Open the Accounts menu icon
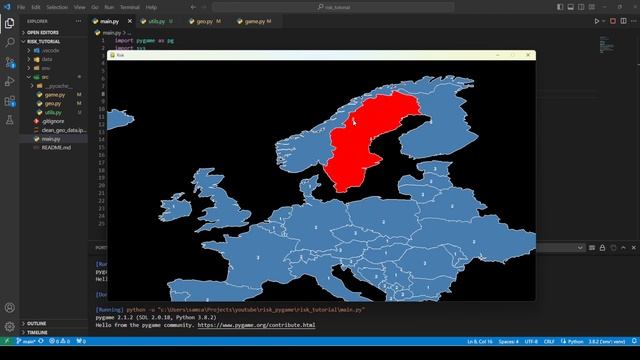This screenshot has height=360, width=640. pyautogui.click(x=9, y=307)
